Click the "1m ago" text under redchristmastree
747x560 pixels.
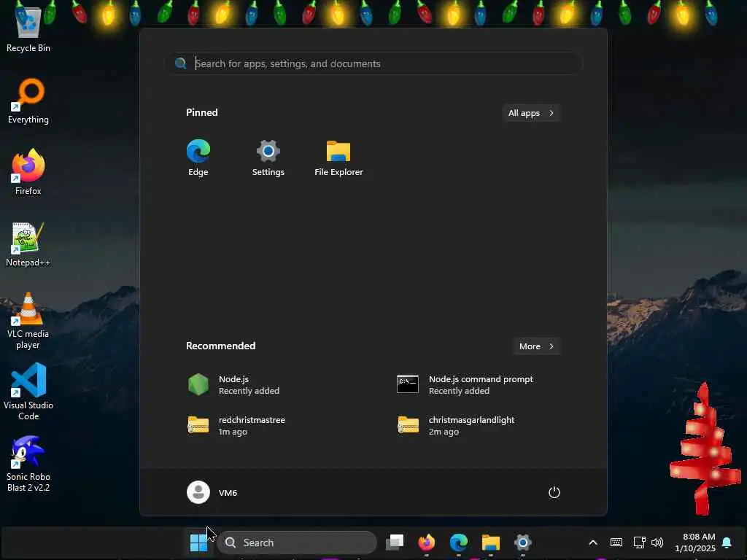click(x=233, y=432)
